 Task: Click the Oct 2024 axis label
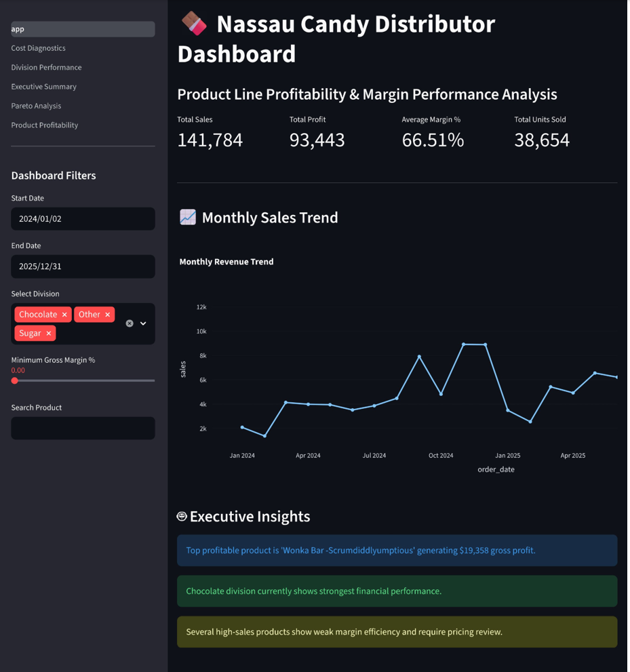[x=441, y=456]
